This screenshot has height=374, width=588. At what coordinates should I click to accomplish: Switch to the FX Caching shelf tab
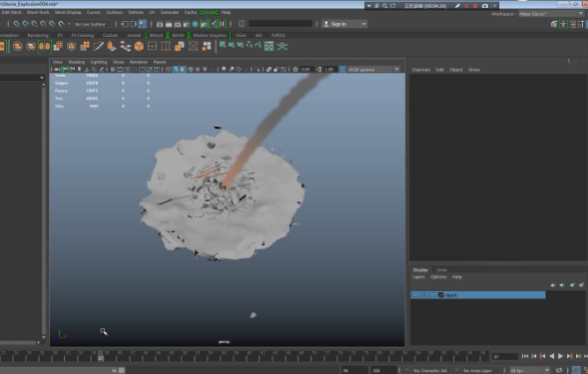coord(83,35)
